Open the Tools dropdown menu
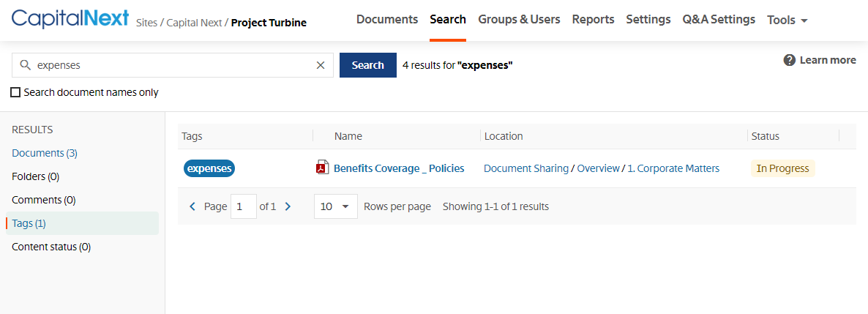 point(787,20)
